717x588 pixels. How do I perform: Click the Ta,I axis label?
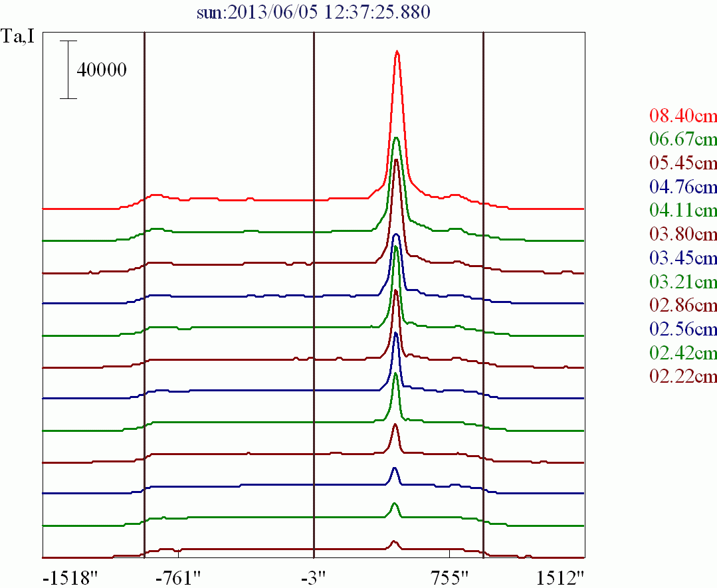(x=18, y=36)
